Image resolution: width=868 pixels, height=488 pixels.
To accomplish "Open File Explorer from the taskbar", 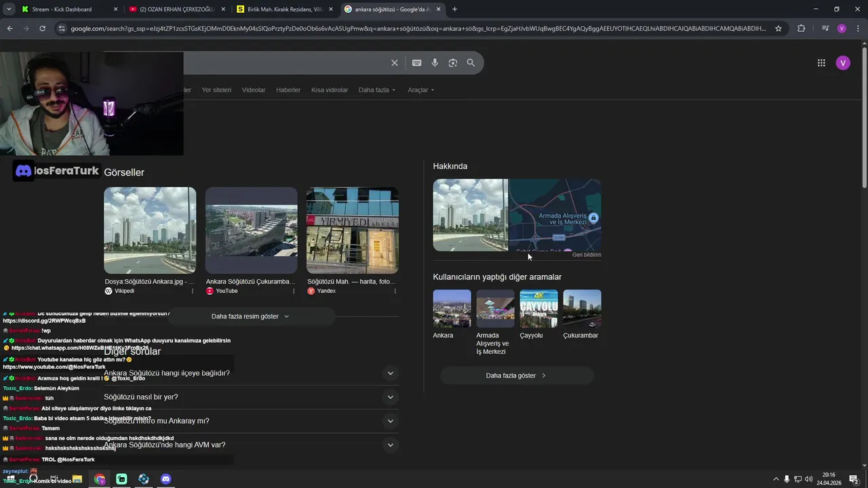I will tap(77, 479).
